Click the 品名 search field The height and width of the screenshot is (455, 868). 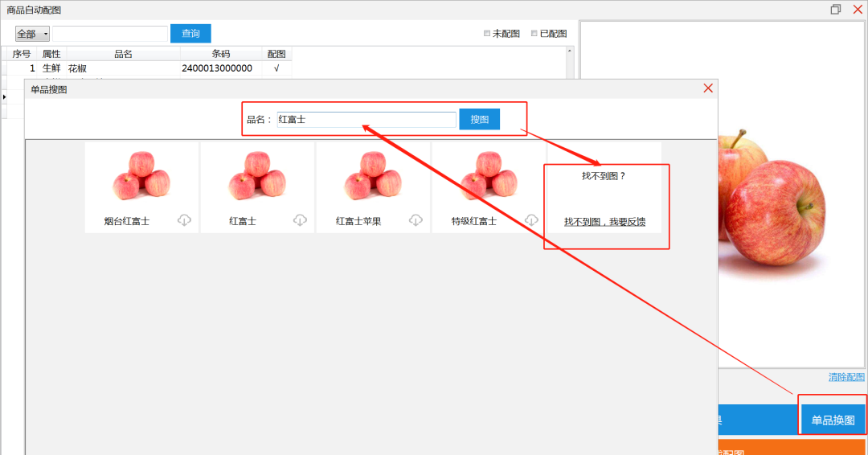click(x=366, y=119)
